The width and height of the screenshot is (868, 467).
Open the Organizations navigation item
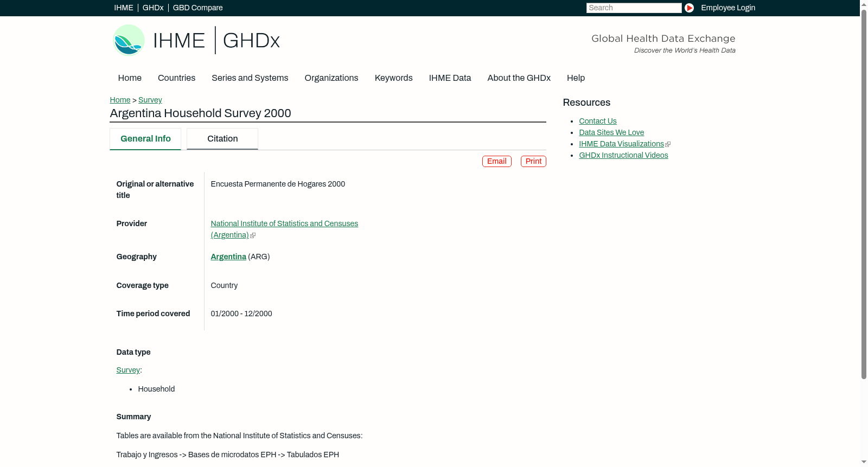click(331, 78)
